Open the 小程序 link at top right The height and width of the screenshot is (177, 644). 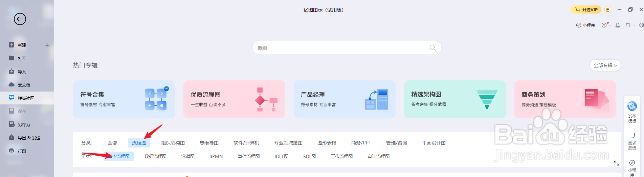tap(585, 25)
